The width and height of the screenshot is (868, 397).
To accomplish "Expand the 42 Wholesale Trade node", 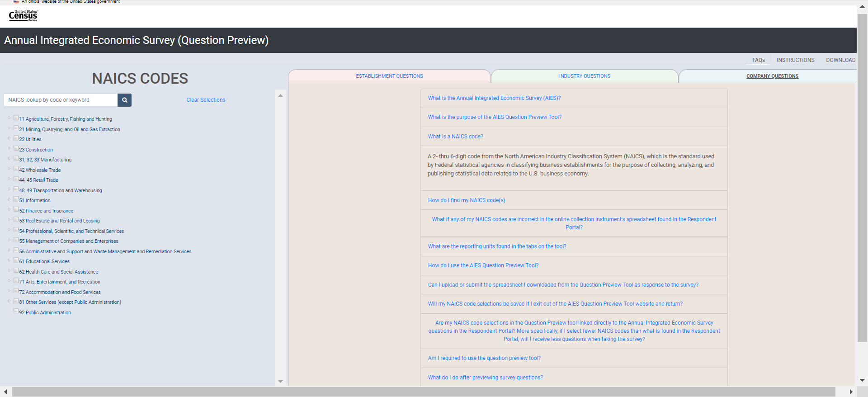I will point(9,169).
